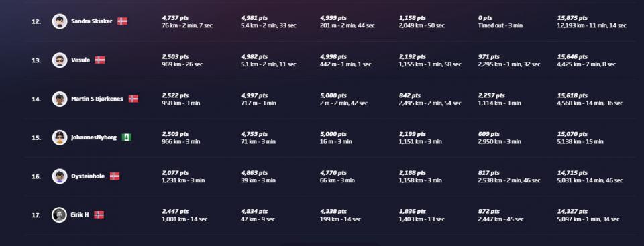The height and width of the screenshot is (246, 644).
Task: Click Oysteinhole's avatar icon
Action: (60, 176)
